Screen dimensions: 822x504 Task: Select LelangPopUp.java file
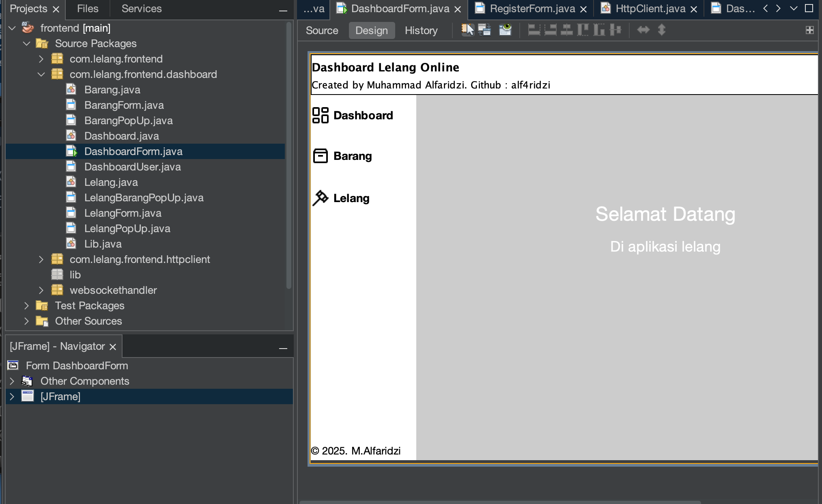coord(127,228)
